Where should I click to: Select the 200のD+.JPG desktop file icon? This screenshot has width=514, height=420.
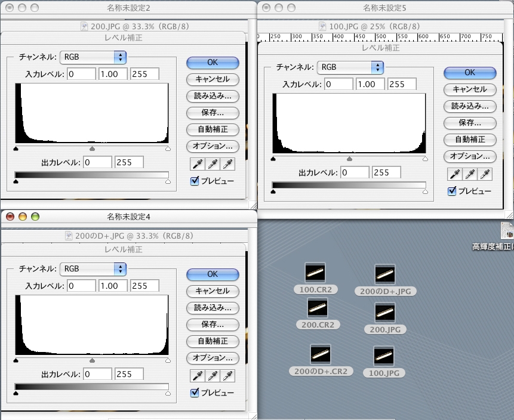385,274
